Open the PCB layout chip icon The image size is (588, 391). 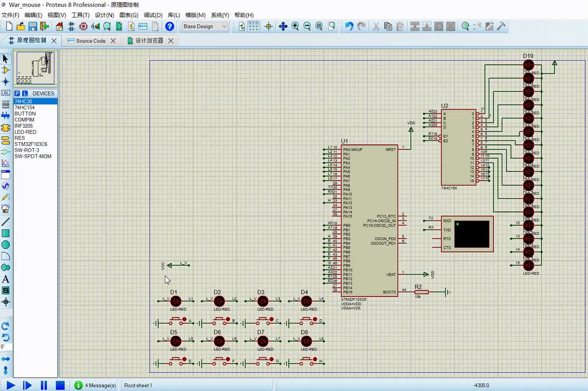(x=83, y=26)
